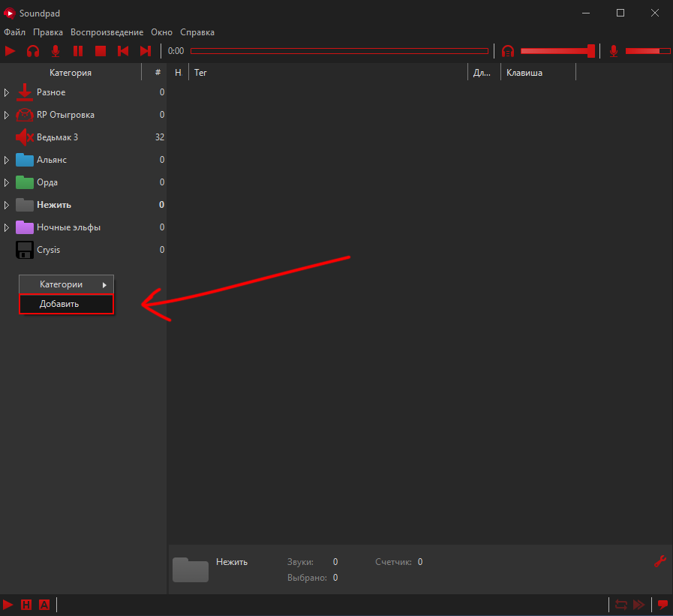Jump to previous sound

click(123, 51)
